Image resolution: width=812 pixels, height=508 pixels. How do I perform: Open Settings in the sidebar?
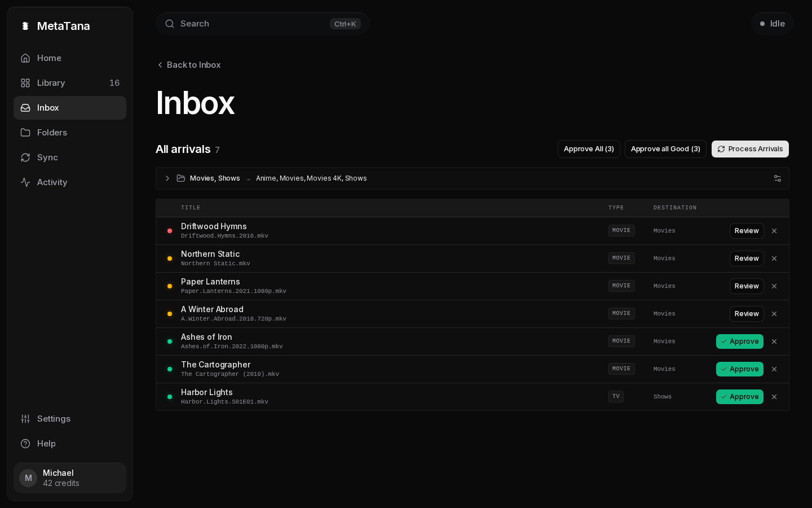70,419
